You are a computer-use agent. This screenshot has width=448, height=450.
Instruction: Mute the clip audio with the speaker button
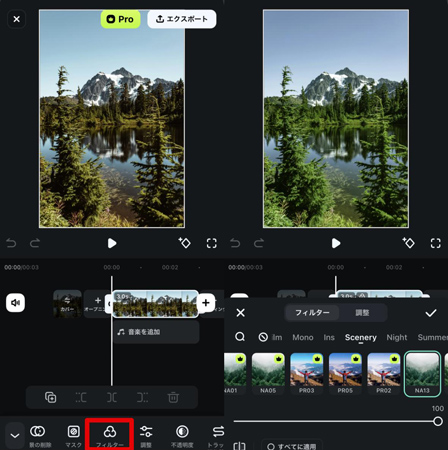(x=15, y=303)
